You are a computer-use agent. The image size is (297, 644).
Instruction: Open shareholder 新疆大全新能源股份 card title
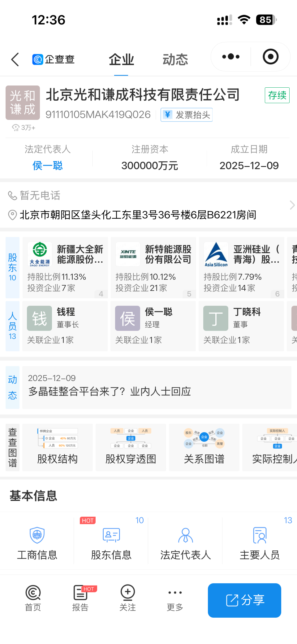click(80, 254)
